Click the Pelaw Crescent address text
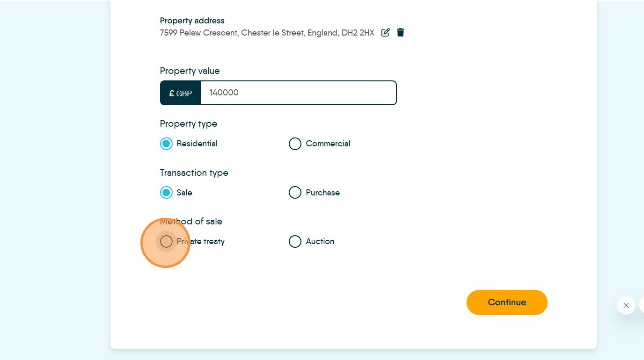The image size is (644, 360). point(267,33)
